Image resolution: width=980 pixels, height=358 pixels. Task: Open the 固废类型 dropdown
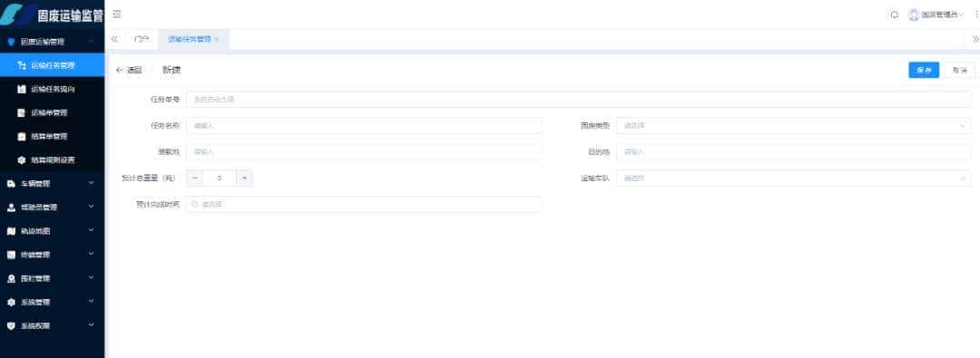[x=794, y=126]
